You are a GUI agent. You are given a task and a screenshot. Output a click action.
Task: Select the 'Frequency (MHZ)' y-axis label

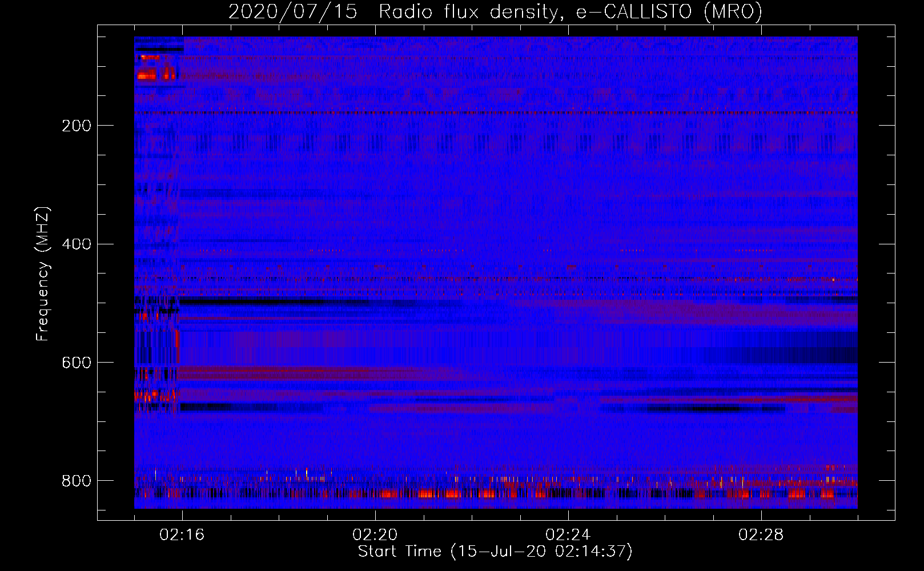(x=43, y=274)
